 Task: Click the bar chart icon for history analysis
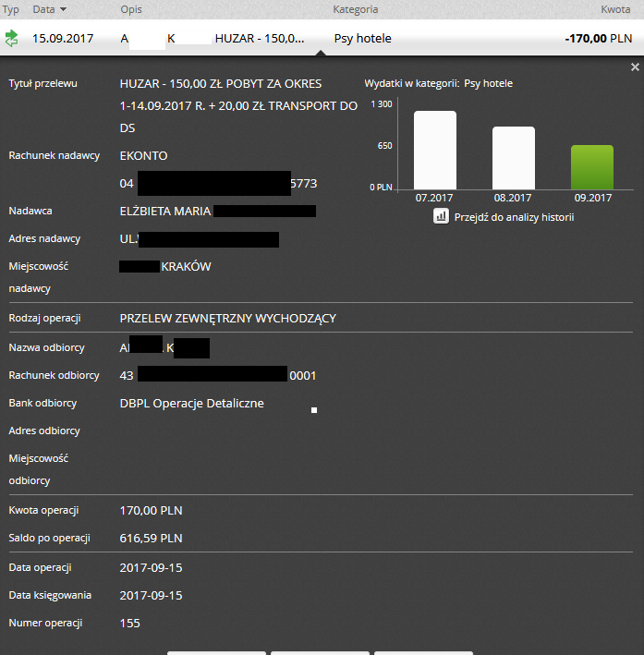[441, 216]
